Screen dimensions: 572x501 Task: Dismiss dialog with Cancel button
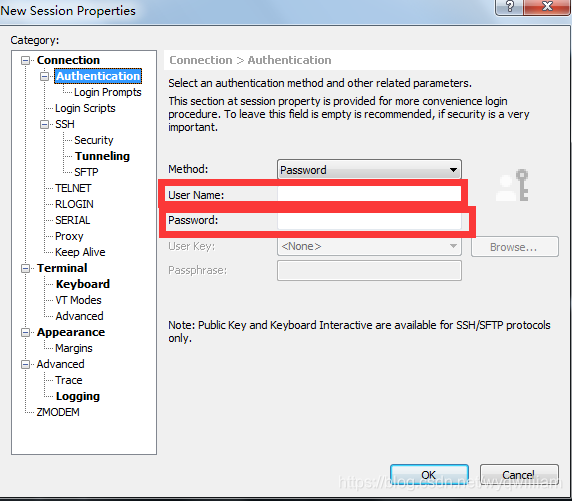519,474
